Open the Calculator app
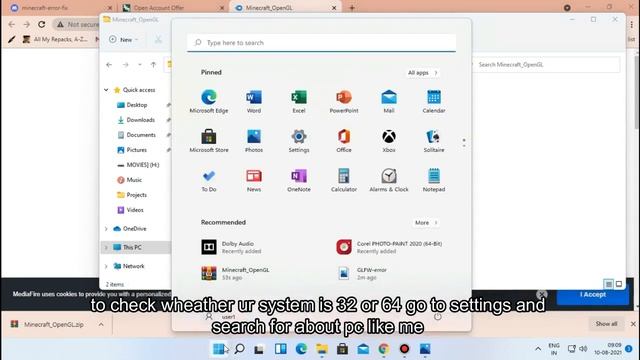This screenshot has height=360, width=640. click(x=344, y=180)
